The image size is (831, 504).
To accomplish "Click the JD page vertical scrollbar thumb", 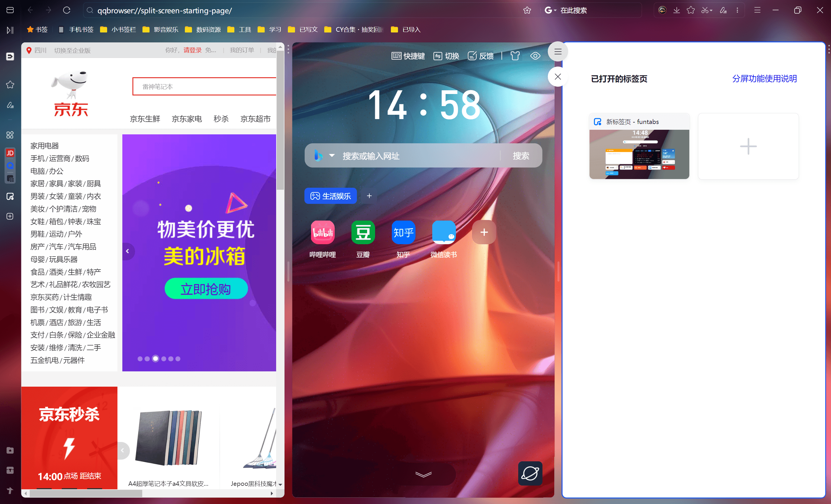I will tap(280, 120).
